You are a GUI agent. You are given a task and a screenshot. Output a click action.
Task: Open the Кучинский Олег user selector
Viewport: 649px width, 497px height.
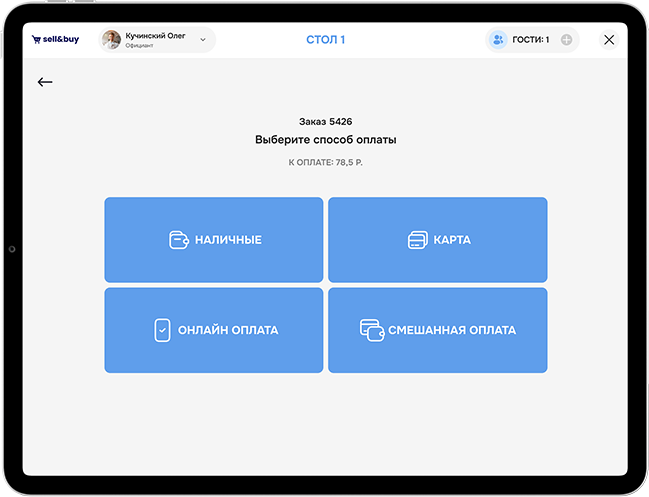157,40
